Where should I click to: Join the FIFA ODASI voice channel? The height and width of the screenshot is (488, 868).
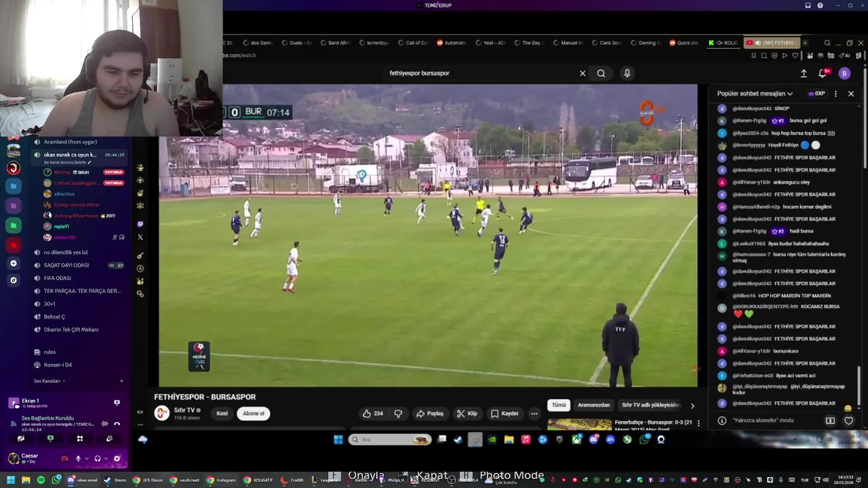pyautogui.click(x=78, y=278)
